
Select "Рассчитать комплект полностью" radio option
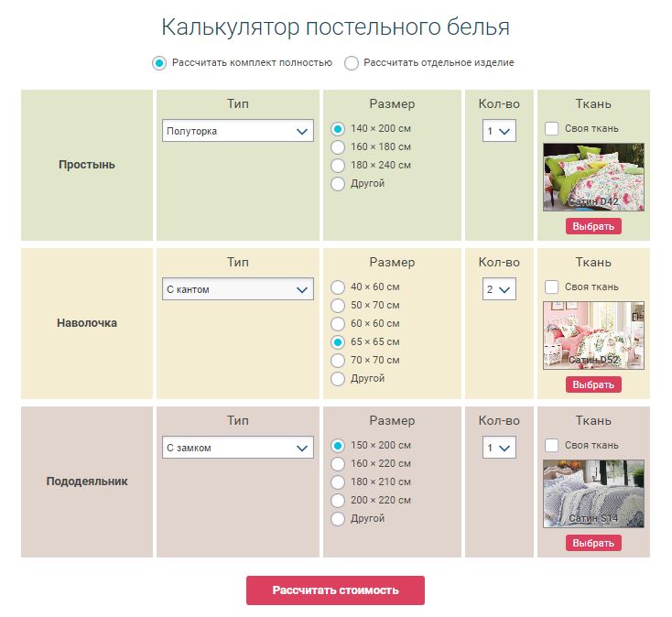pos(159,63)
